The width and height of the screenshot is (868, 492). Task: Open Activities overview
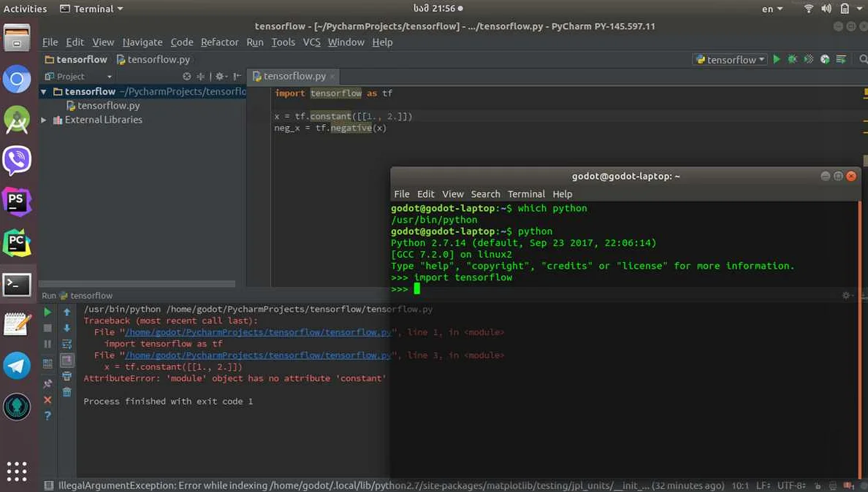click(x=25, y=9)
